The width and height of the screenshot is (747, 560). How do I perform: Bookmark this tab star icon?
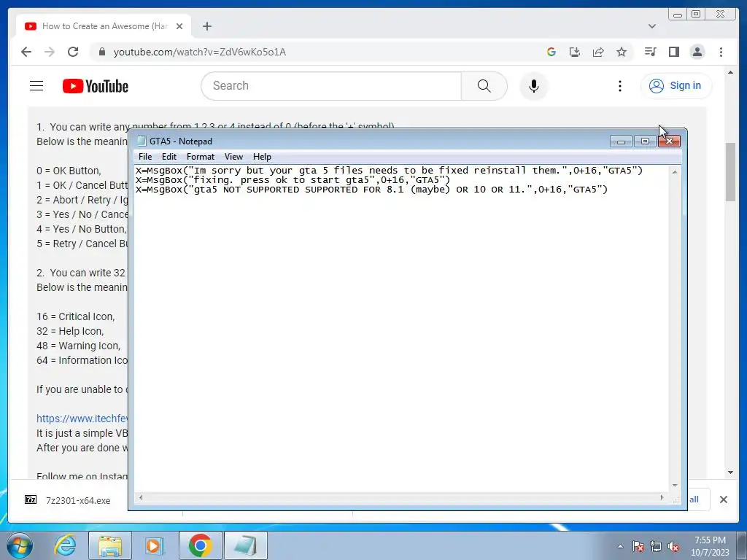click(x=622, y=52)
